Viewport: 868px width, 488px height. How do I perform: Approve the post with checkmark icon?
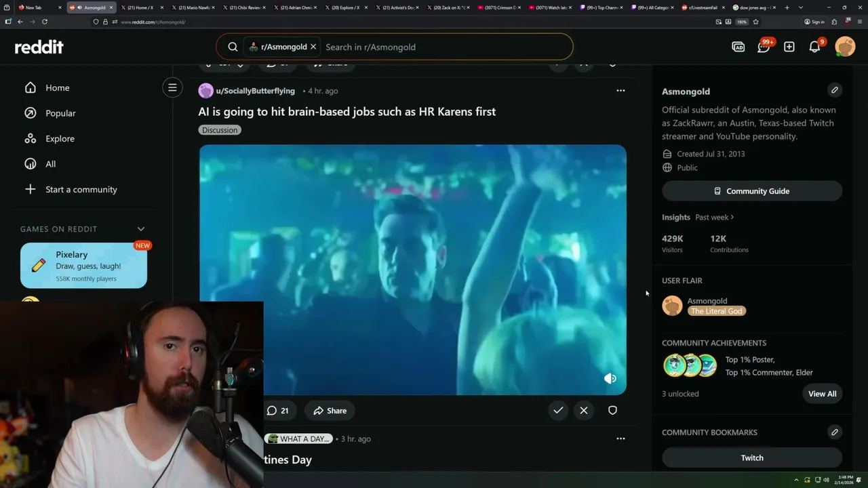pyautogui.click(x=558, y=410)
